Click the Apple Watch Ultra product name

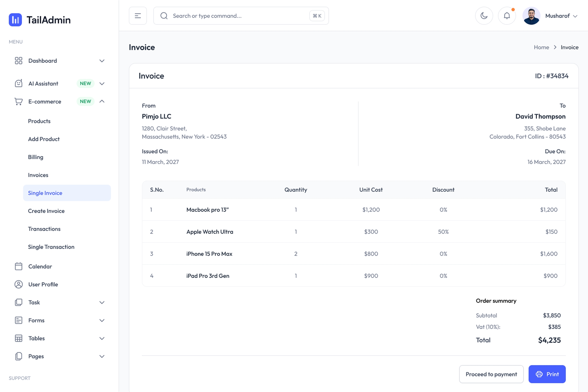[x=210, y=232]
